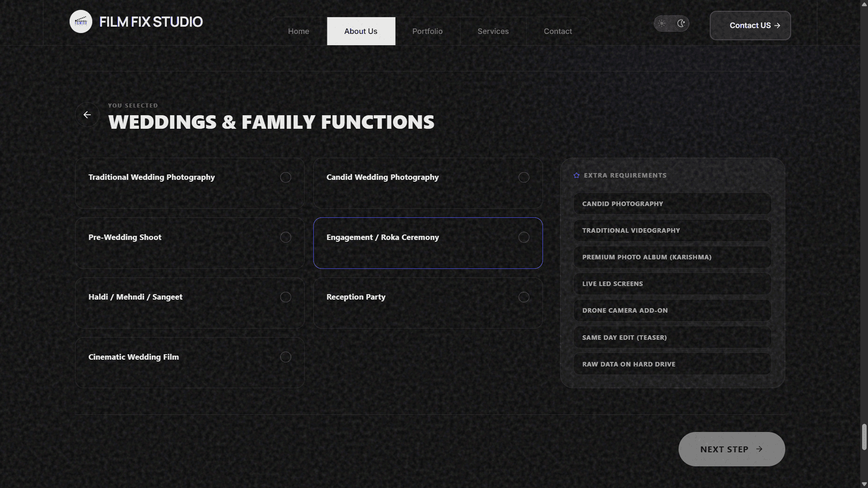Select Pre-Wedding Shoot radio circle
Screen dimensions: 868x488
point(285,237)
